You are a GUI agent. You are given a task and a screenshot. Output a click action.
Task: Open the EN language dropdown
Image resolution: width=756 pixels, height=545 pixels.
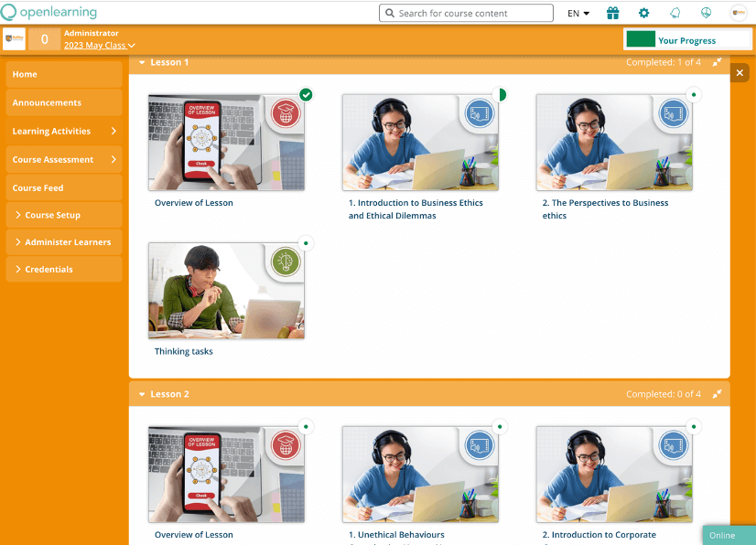[x=578, y=14]
